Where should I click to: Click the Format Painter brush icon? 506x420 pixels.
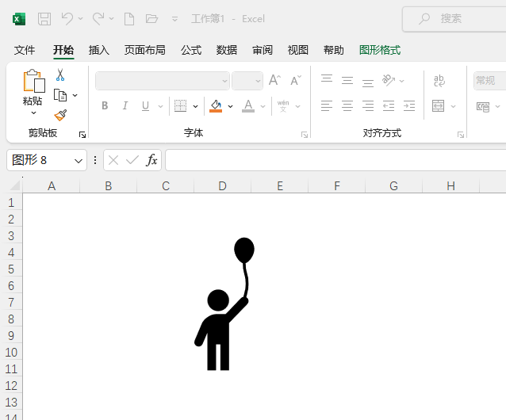coord(60,114)
